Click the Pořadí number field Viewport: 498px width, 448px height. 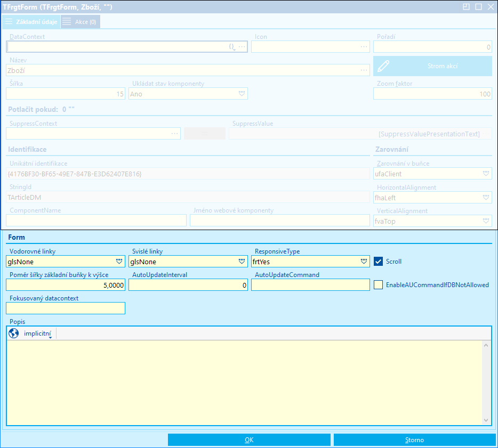coord(432,47)
